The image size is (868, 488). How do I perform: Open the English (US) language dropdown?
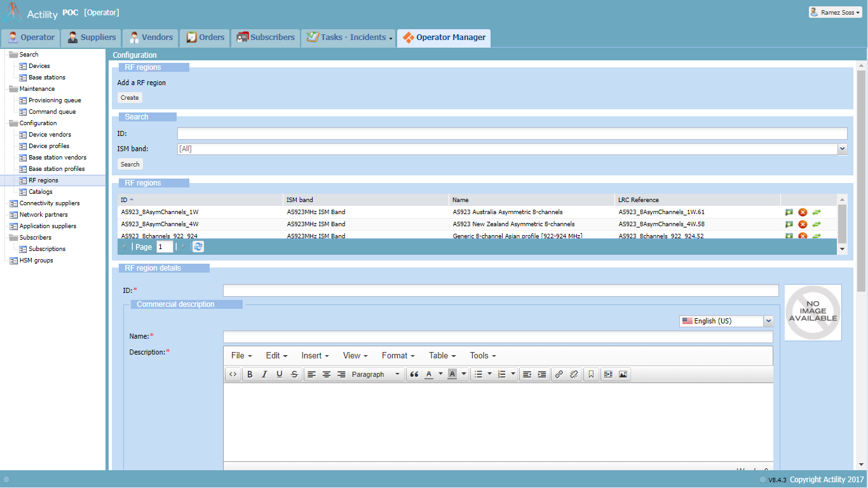(x=768, y=321)
